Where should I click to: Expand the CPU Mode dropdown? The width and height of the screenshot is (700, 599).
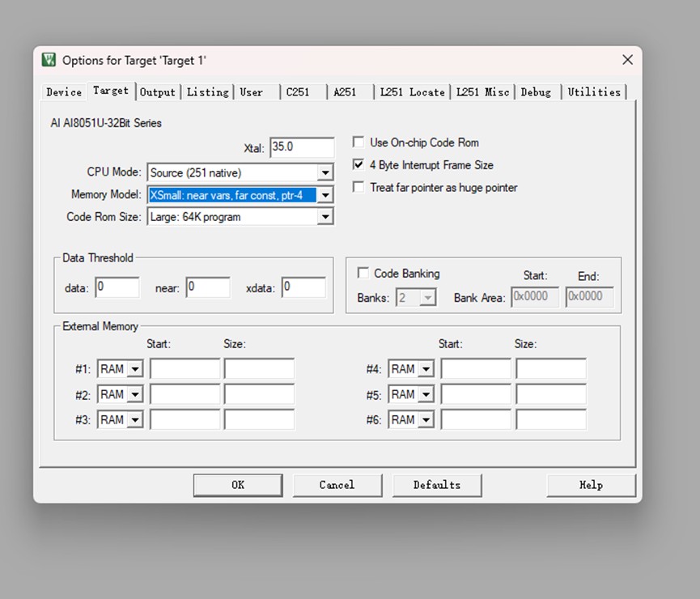(325, 172)
